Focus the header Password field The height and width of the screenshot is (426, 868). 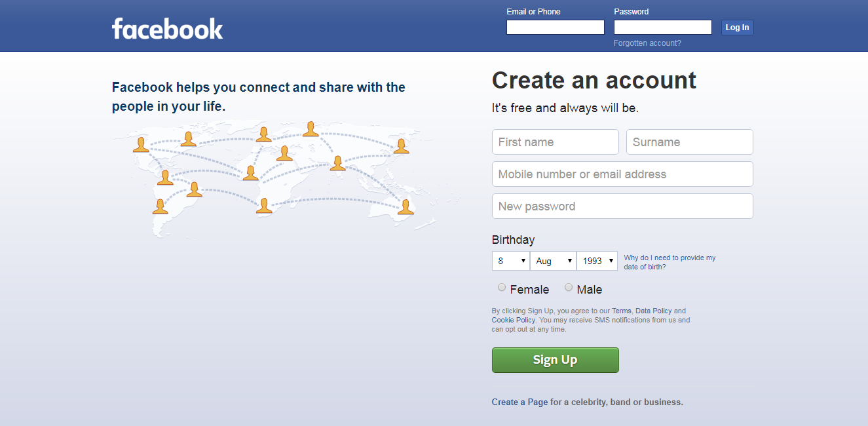tap(663, 27)
